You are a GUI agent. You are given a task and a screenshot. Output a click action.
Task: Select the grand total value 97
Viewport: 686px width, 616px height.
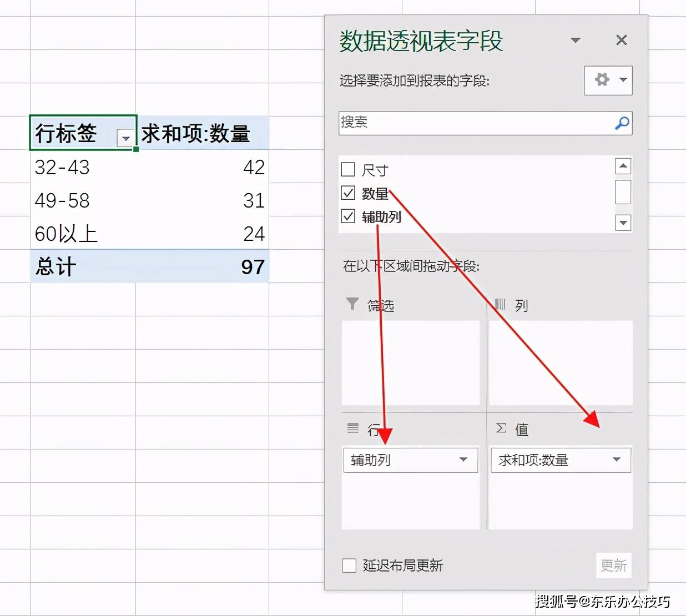tap(203, 266)
